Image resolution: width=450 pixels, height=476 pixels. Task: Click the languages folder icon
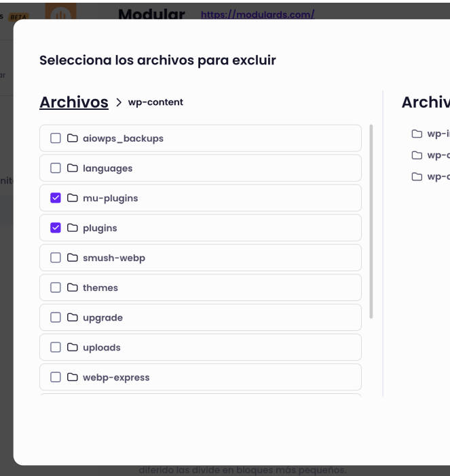click(73, 168)
